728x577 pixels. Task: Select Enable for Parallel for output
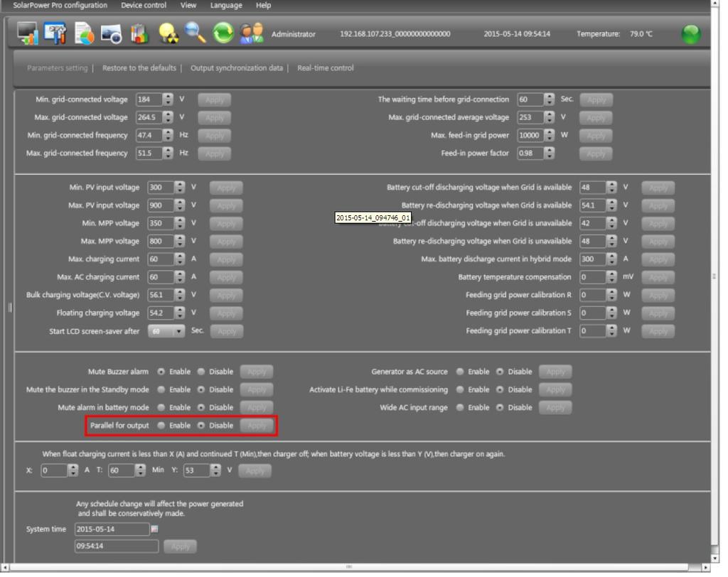pos(161,425)
